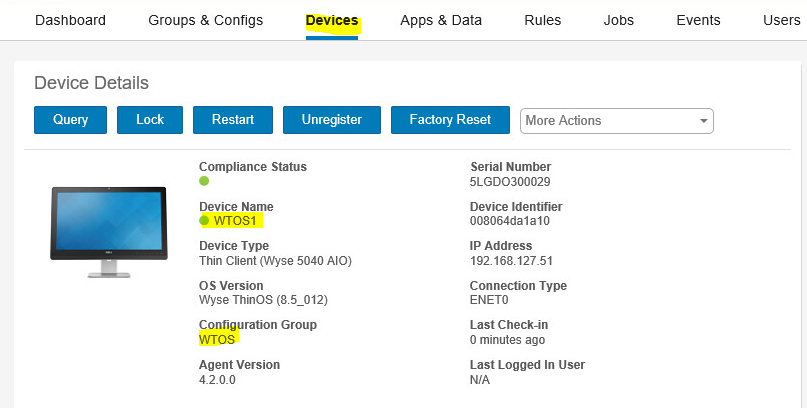Image resolution: width=807 pixels, height=408 pixels.
Task: Open the WTOS configuration group link
Action: click(x=217, y=340)
